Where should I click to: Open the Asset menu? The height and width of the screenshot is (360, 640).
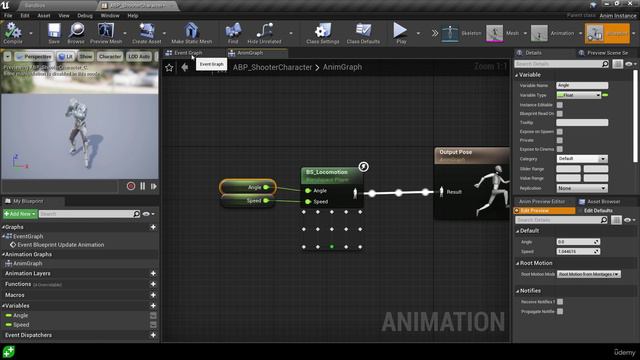tap(44, 16)
